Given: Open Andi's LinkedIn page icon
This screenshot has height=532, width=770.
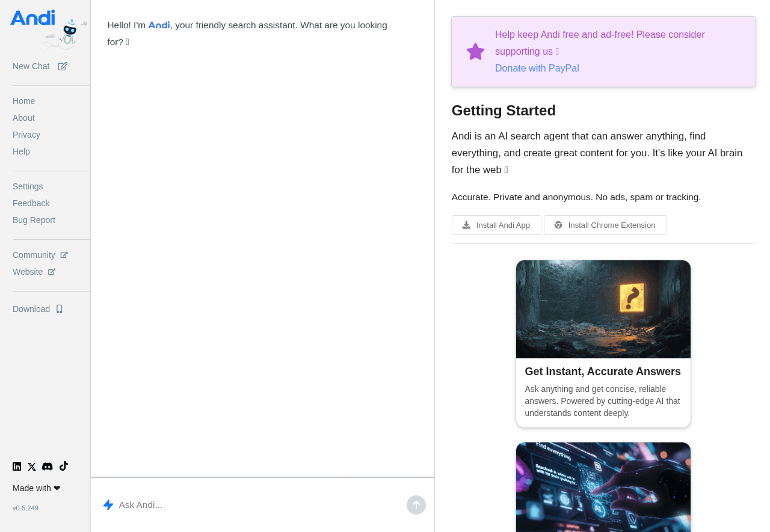Looking at the screenshot, I should click(x=17, y=466).
